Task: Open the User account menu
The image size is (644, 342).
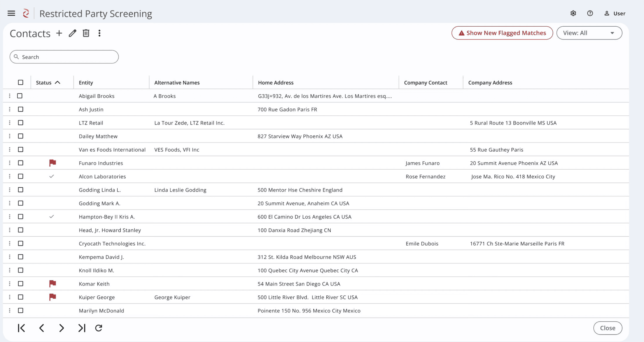Action: pyautogui.click(x=615, y=13)
